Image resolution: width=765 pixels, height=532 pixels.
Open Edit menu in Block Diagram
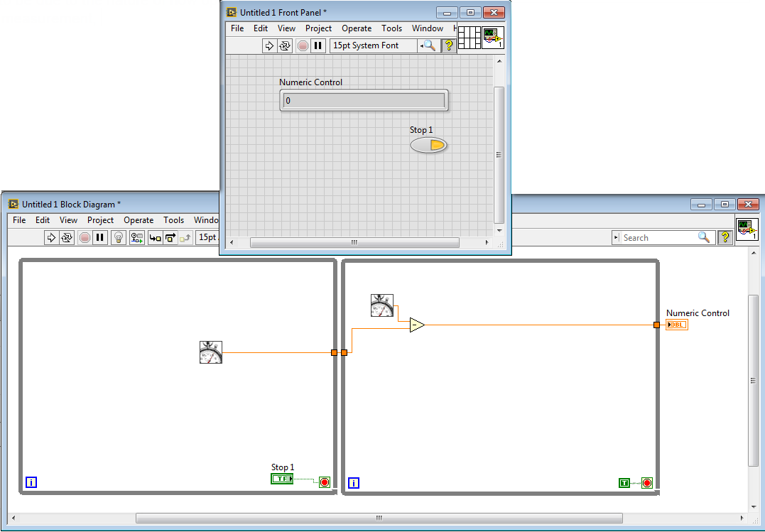(x=43, y=220)
